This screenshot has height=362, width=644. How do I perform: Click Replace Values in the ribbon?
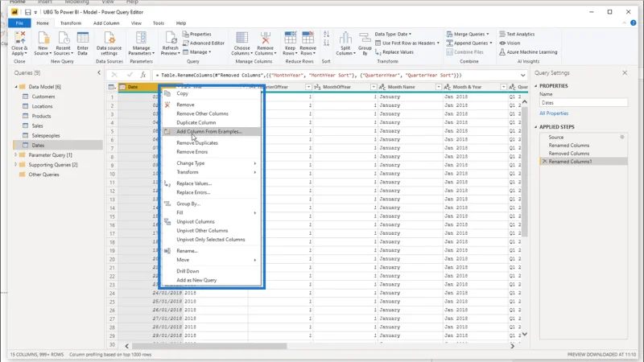point(394,52)
